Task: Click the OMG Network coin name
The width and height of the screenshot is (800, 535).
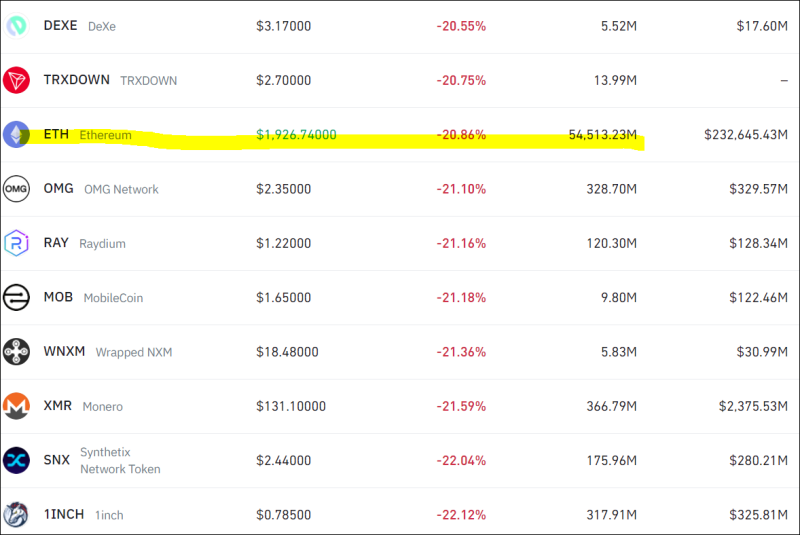Action: point(121,189)
